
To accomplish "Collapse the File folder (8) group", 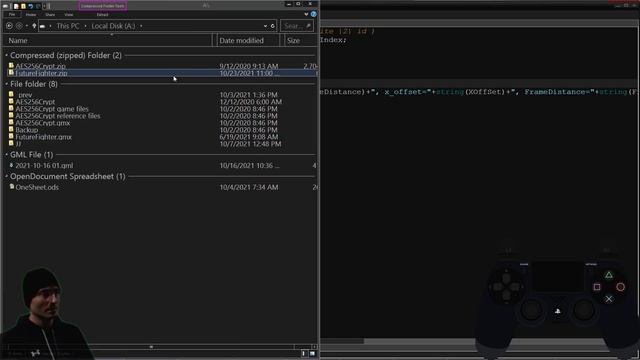I will point(7,84).
